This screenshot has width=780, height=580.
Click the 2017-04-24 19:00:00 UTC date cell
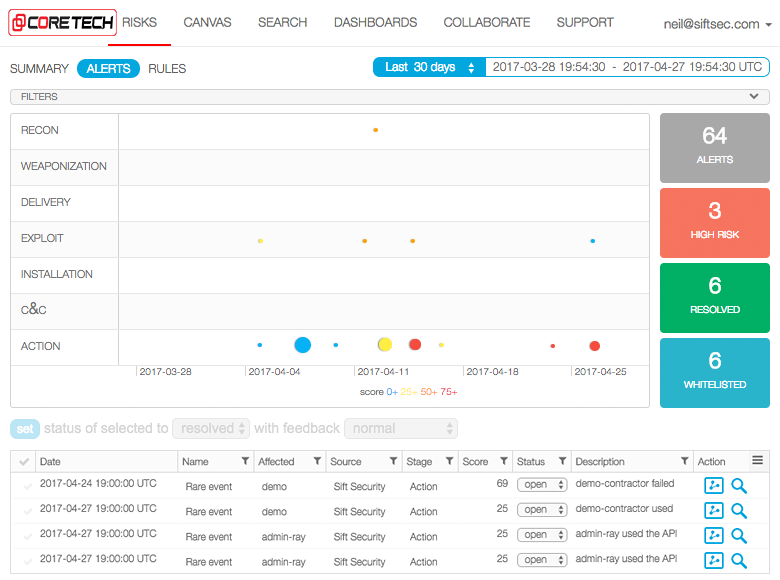98,483
